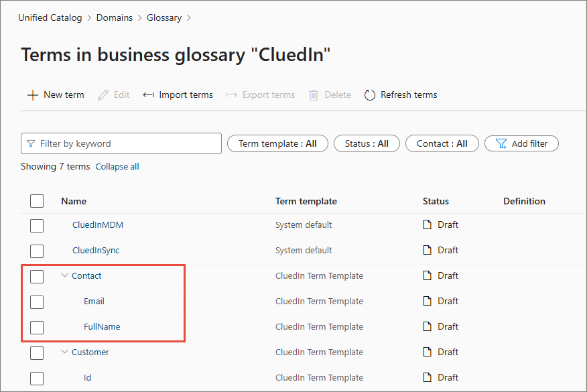Open the Term template filter dropdown
The image size is (587, 392).
pos(277,144)
